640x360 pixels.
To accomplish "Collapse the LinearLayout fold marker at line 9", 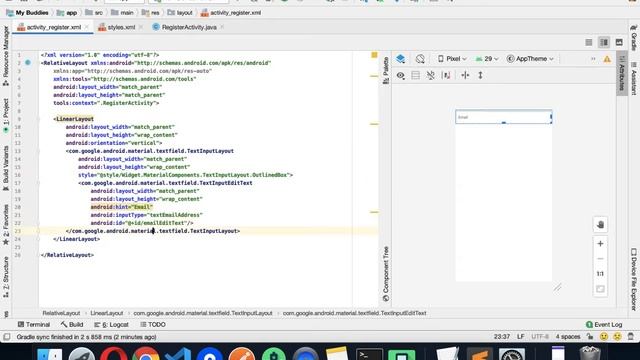I will point(38,119).
